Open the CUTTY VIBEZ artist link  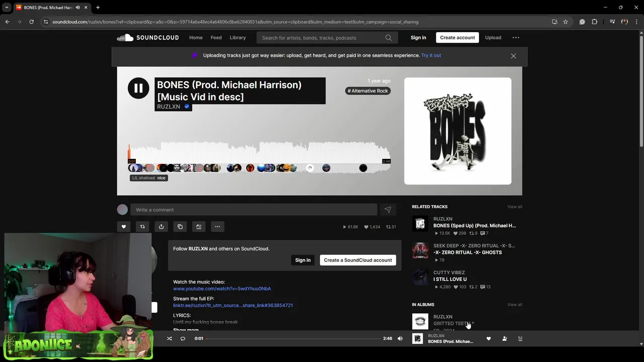(449, 273)
